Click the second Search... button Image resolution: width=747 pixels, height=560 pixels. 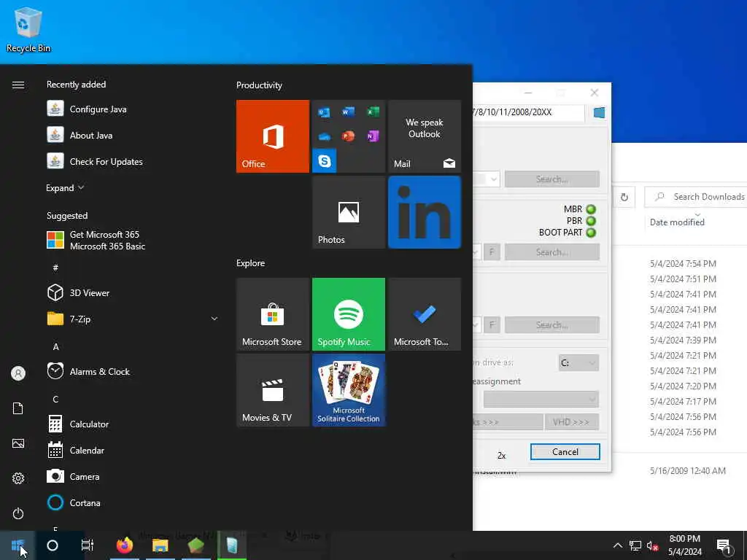point(552,252)
